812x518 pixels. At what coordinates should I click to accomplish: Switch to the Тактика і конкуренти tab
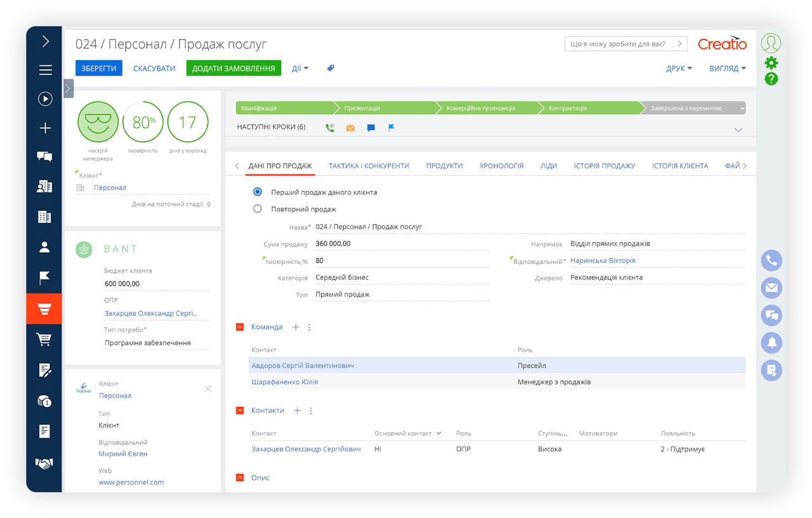point(369,166)
